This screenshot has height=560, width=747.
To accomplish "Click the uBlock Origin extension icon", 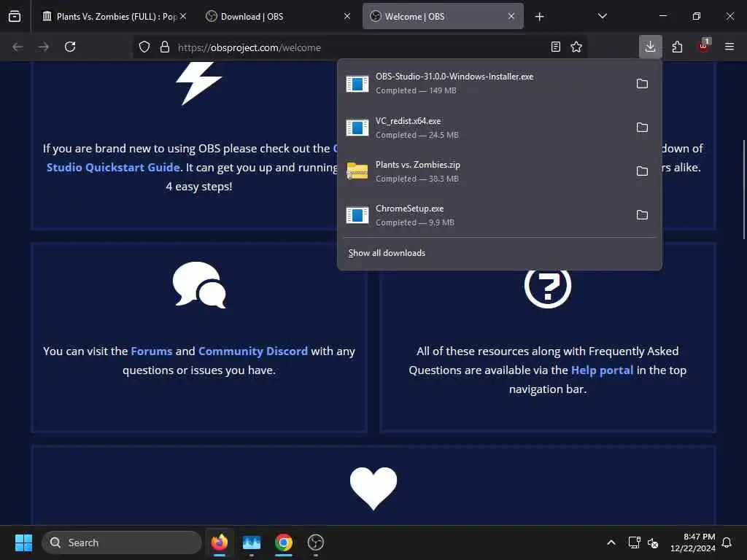I will click(704, 46).
